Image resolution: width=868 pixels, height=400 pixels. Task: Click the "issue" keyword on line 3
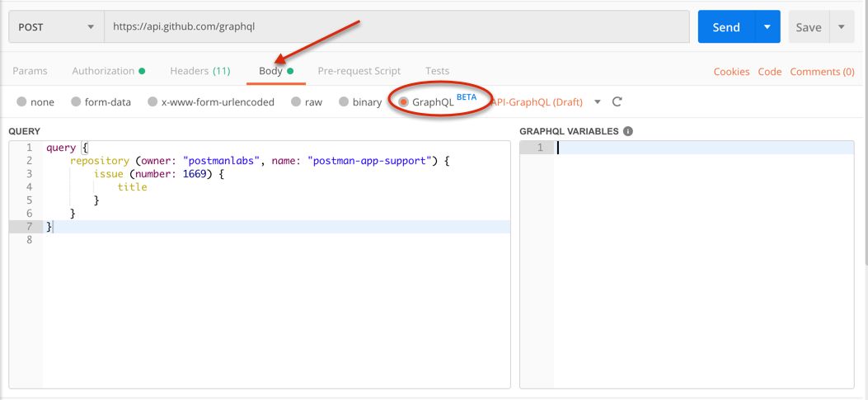(109, 174)
